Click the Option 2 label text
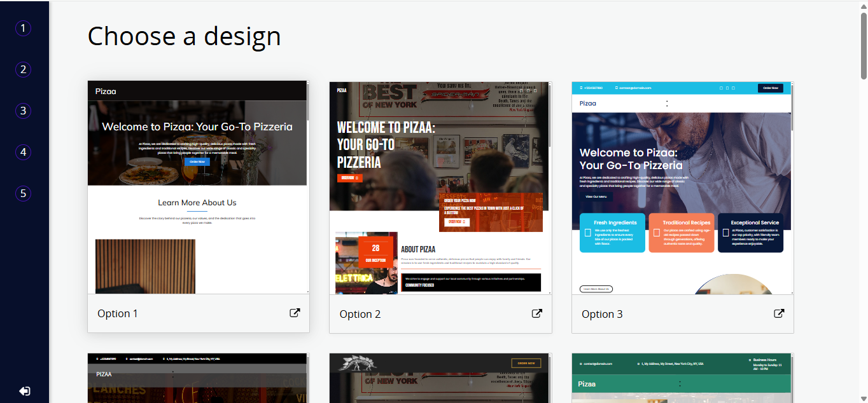868x403 pixels. coord(360,314)
